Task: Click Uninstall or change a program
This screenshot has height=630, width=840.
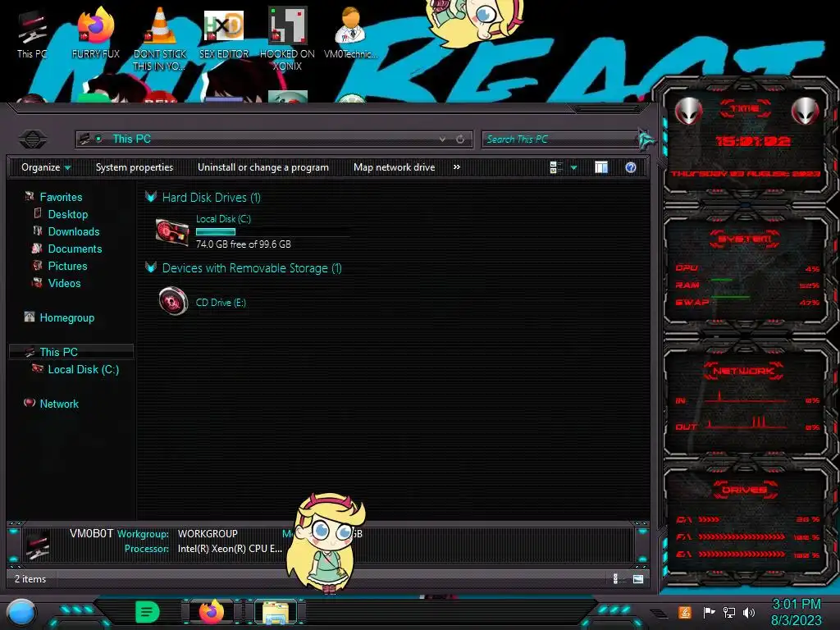Action: click(x=263, y=167)
